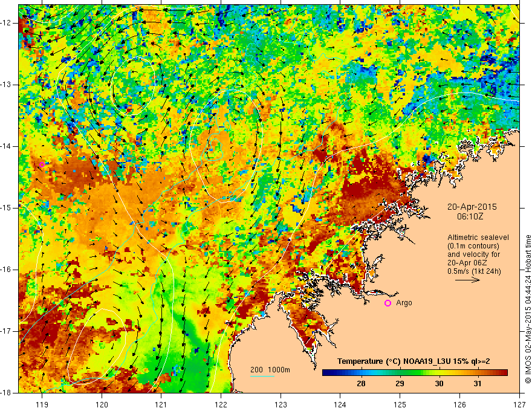
Task: Click the colorbar value '29'
Action: [x=400, y=384]
